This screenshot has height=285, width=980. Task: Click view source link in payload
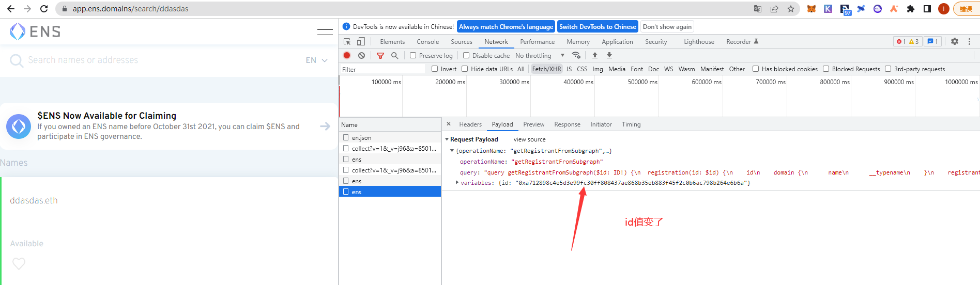[x=529, y=139]
